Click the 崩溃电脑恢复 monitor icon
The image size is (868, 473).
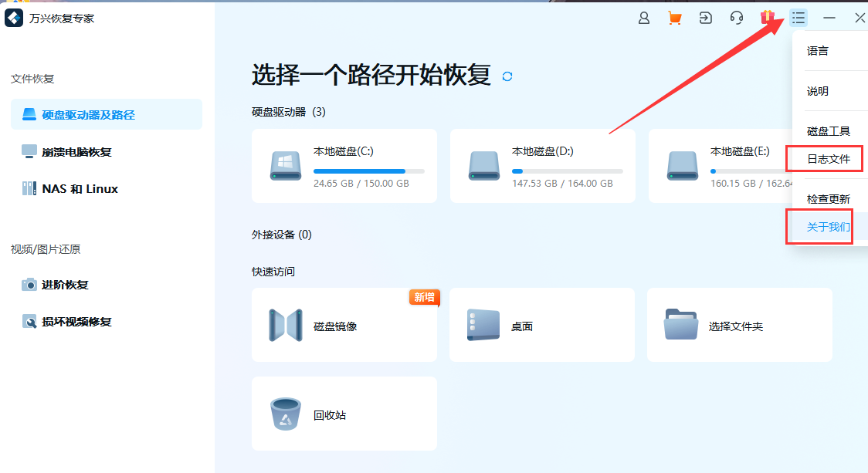click(29, 151)
